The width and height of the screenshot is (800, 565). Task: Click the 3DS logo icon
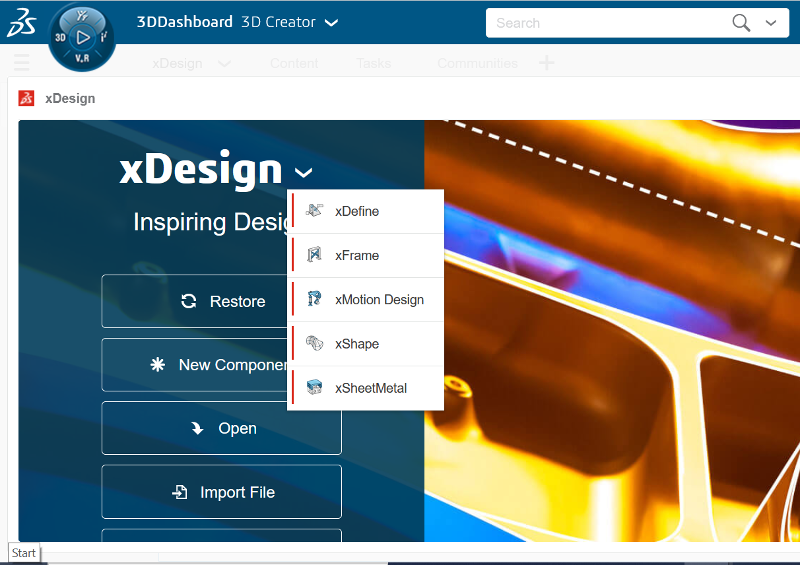point(22,22)
